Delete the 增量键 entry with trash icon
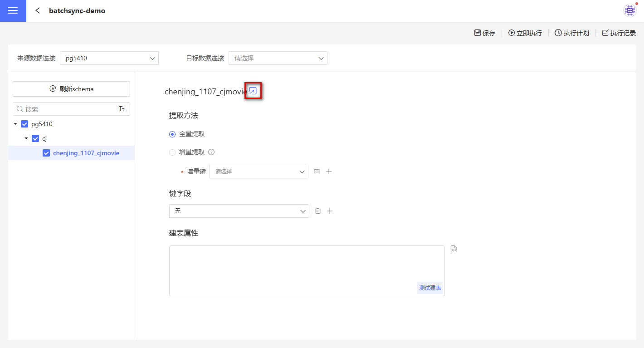 tap(317, 172)
